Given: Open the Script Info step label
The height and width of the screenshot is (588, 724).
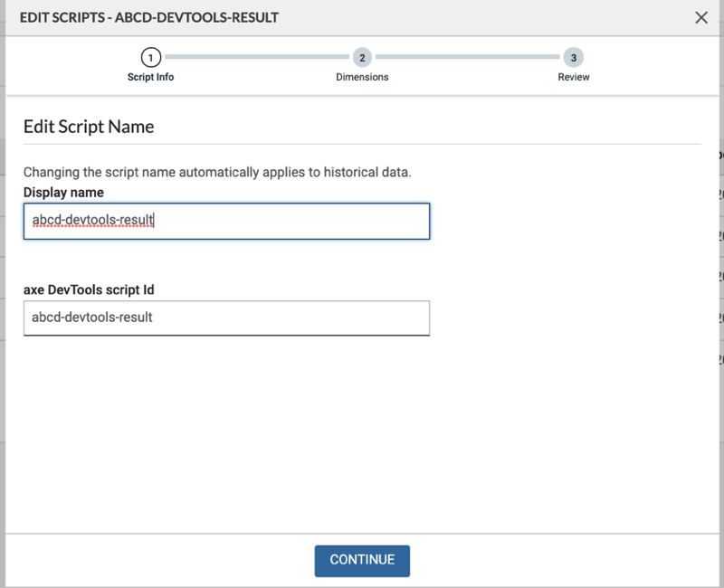Looking at the screenshot, I should coord(151,77).
